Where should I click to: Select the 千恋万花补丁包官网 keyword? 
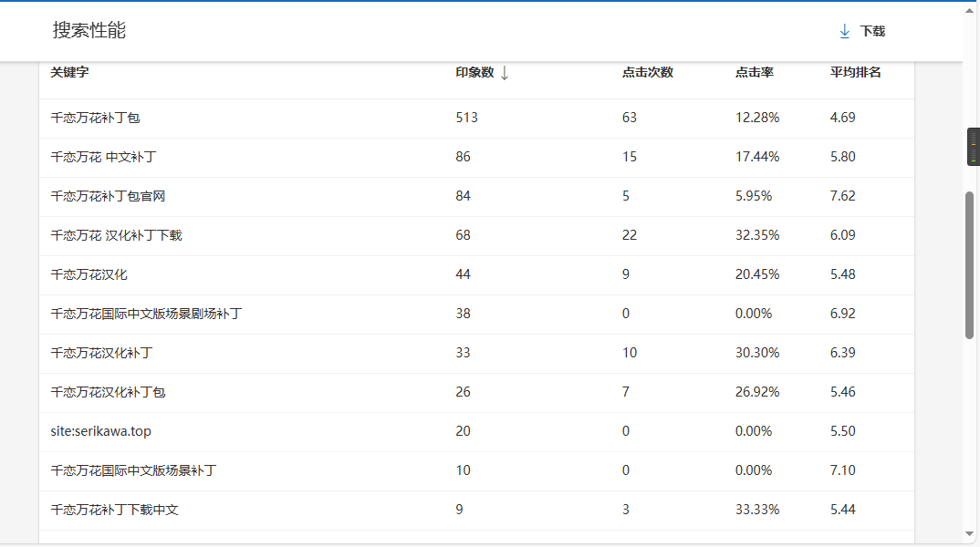pyautogui.click(x=108, y=196)
